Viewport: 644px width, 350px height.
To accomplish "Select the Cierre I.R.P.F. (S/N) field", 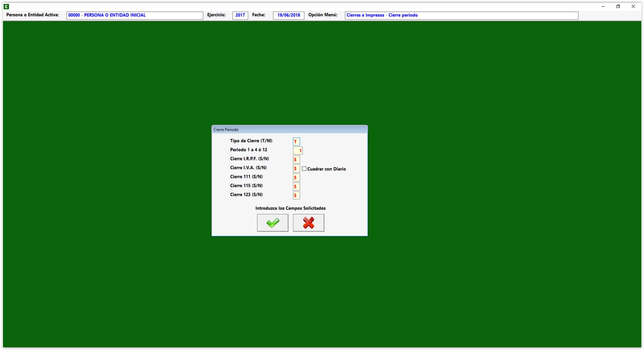I will point(296,160).
